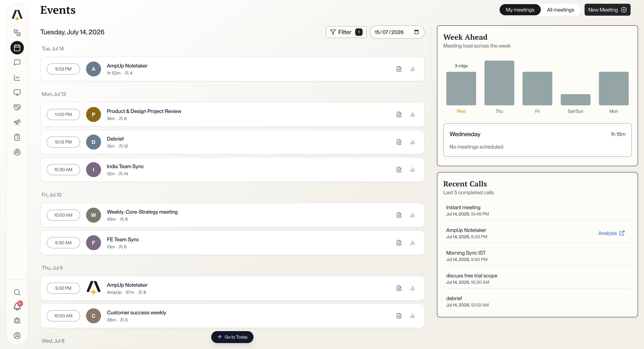Open debrief recent call from 12:02 AM
The width and height of the screenshot is (644, 349).
point(537,301)
